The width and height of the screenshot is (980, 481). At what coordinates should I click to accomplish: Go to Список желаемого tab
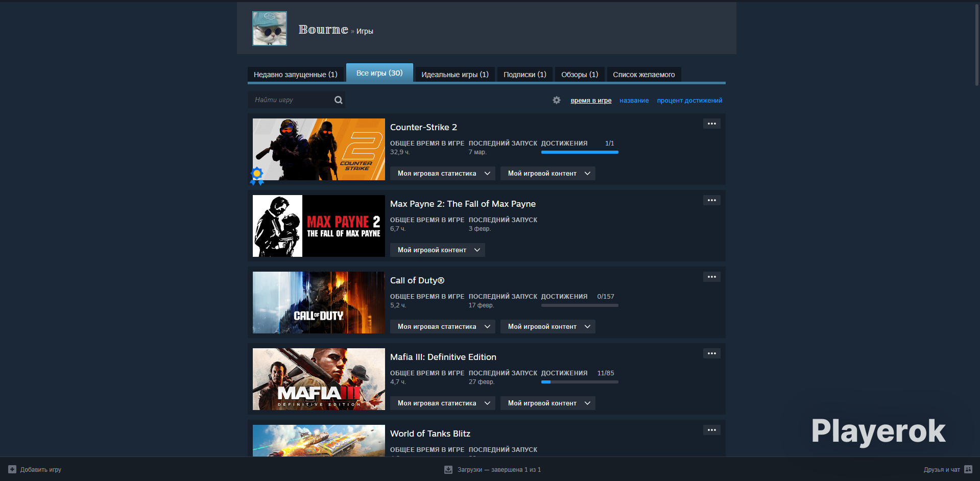(644, 75)
